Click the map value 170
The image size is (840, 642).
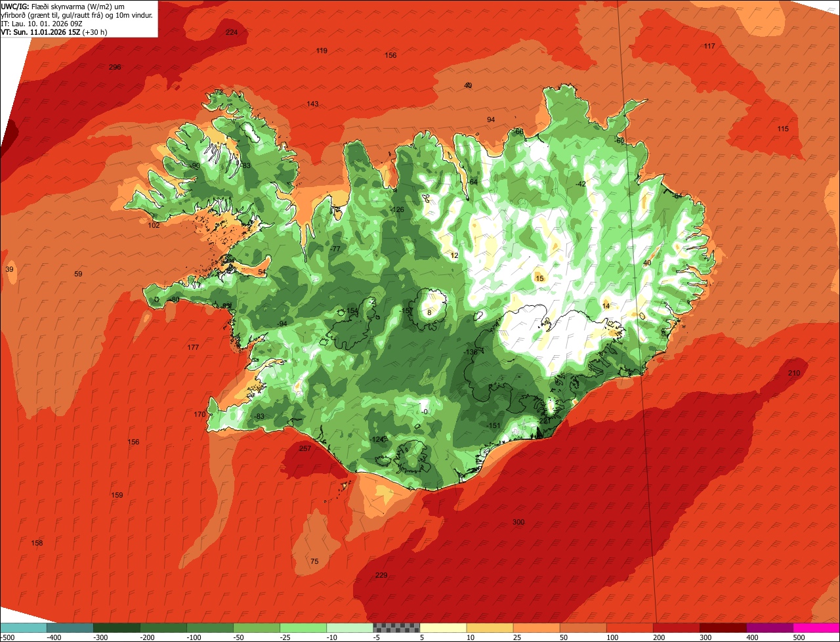point(199,414)
